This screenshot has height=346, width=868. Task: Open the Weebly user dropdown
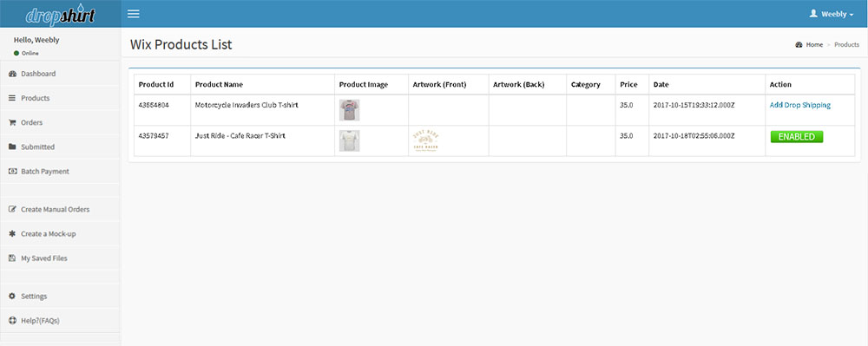[x=832, y=15]
